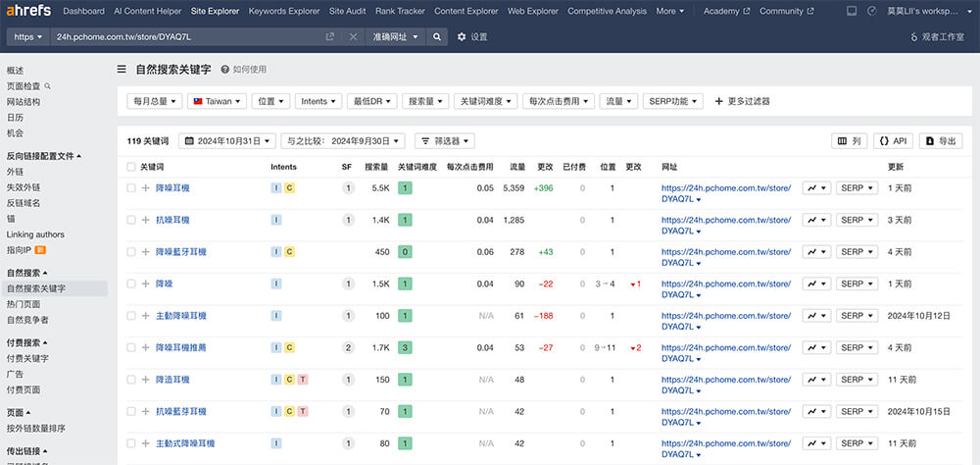Viewport: 980px width, 465px height.
Task: Open chart button for 降噪耳機 row
Action: click(x=817, y=187)
